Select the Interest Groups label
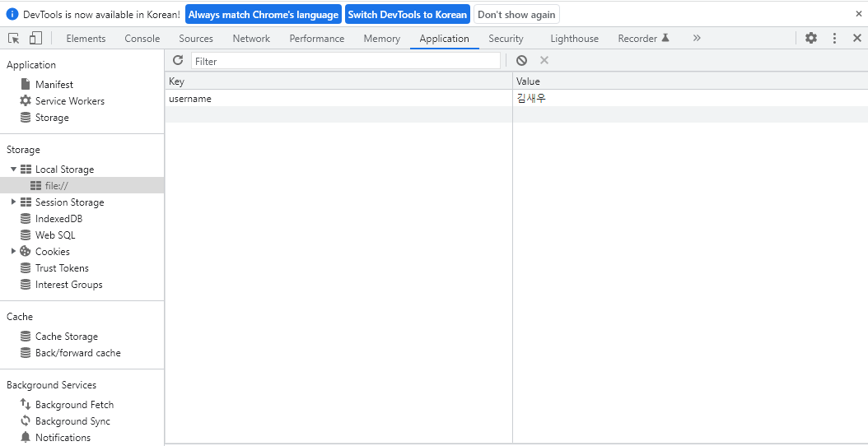 pyautogui.click(x=68, y=285)
